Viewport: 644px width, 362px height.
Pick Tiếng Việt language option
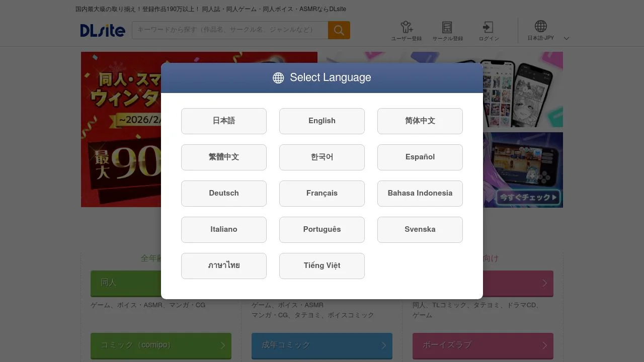tap(321, 265)
